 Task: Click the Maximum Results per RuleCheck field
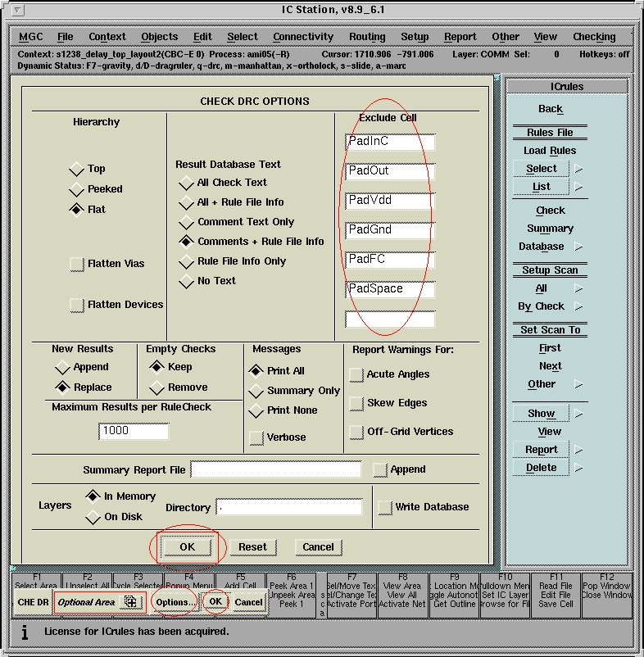134,431
